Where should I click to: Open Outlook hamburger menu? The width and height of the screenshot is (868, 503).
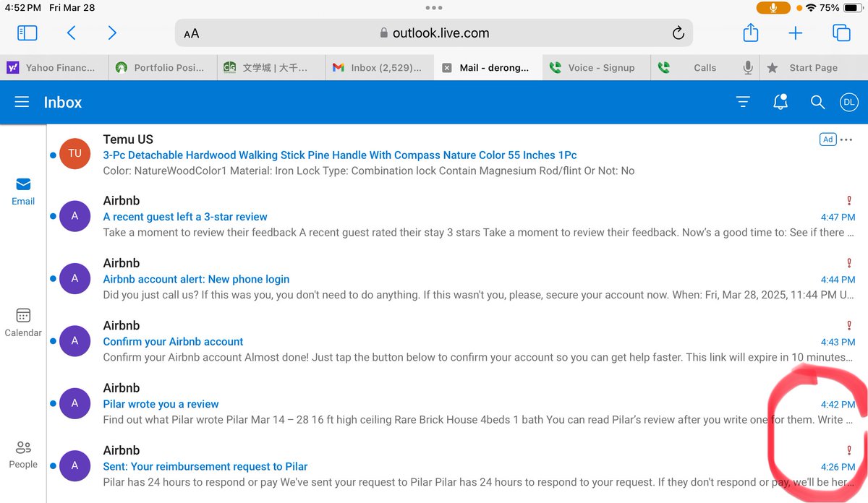click(22, 102)
